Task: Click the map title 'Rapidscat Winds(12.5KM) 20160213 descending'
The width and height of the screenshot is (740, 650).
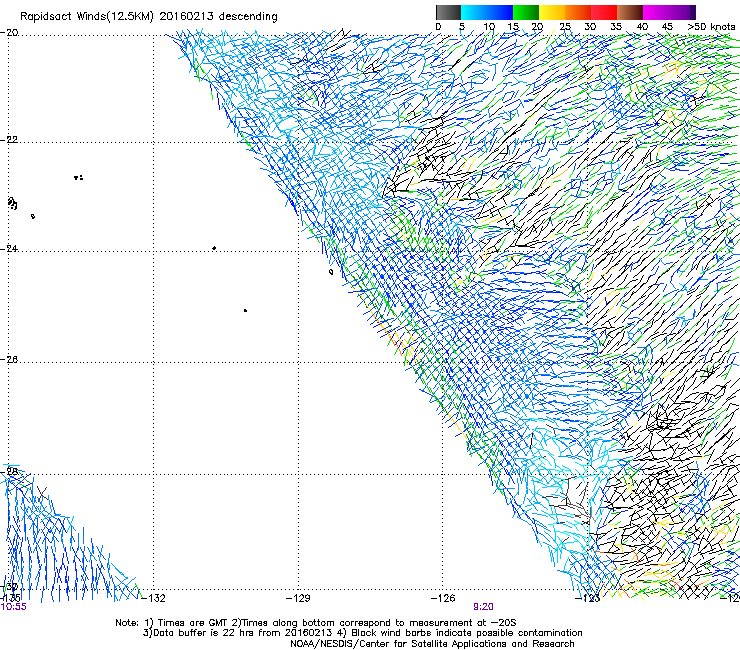Action: click(x=149, y=17)
